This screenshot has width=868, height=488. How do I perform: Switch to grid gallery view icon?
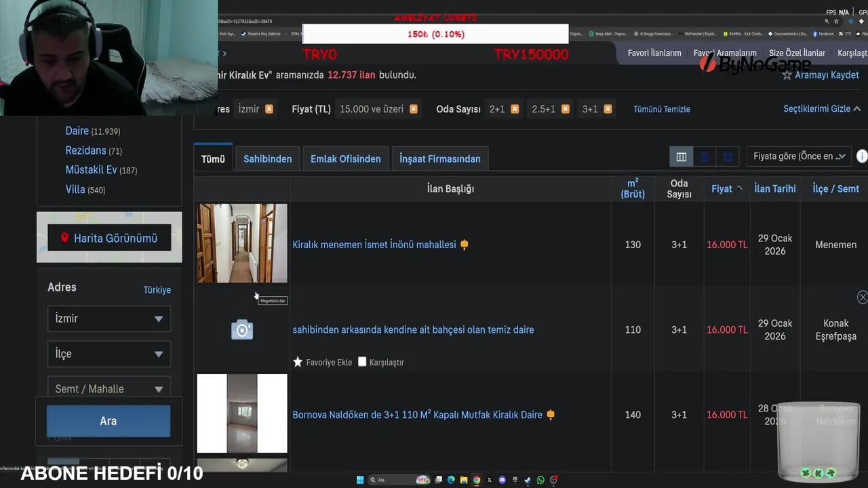(728, 157)
